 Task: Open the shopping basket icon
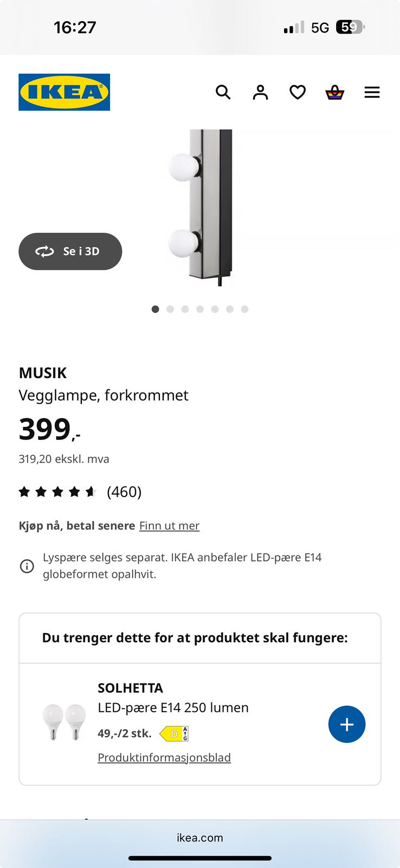pos(334,92)
